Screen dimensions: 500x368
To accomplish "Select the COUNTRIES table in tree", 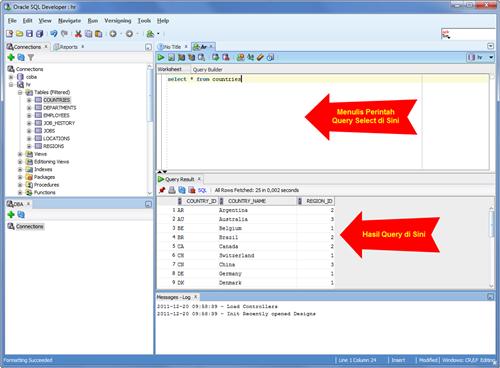I will tap(56, 100).
